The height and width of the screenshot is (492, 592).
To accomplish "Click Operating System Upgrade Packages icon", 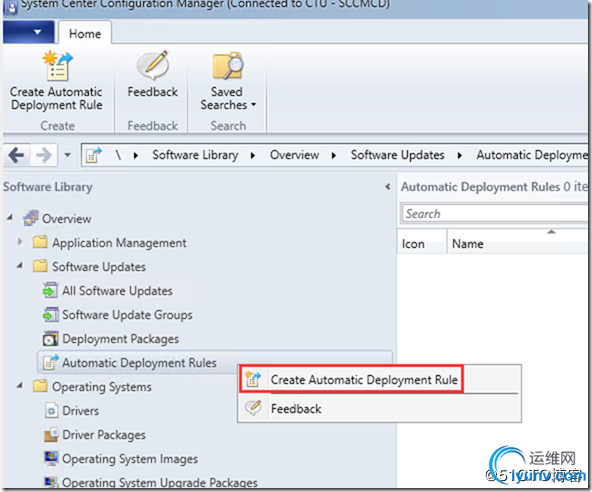I will pyautogui.click(x=51, y=482).
